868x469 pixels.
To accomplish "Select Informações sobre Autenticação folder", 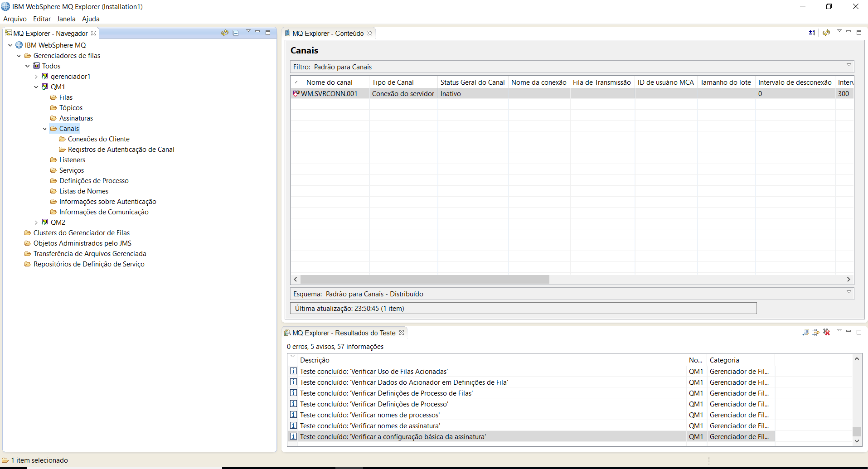I will 108,202.
